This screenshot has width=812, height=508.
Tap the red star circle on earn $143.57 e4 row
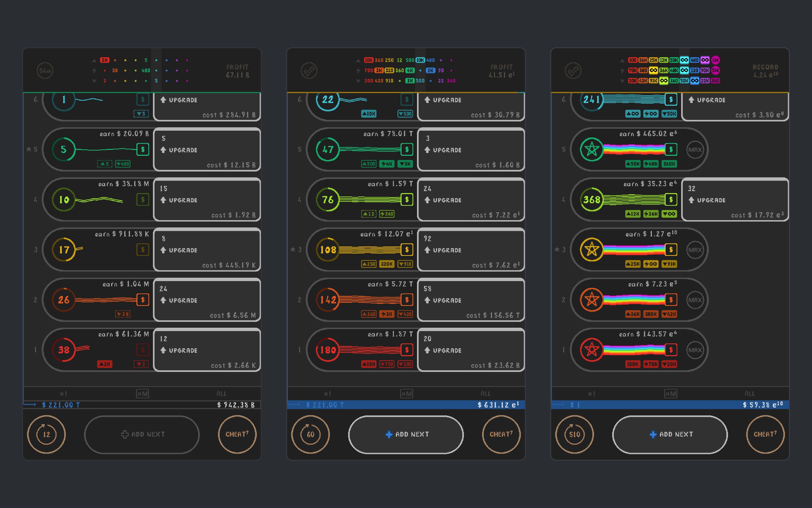tap(592, 350)
